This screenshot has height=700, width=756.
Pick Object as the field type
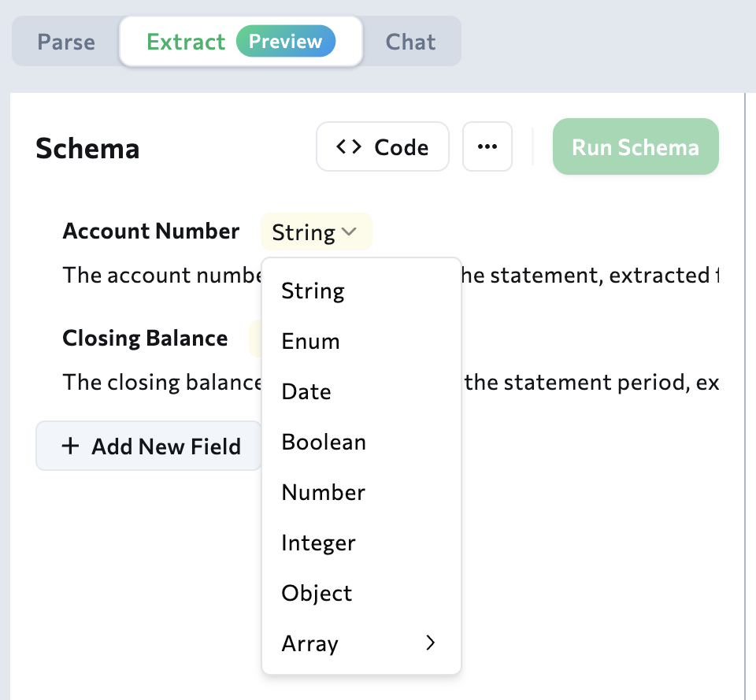(317, 594)
